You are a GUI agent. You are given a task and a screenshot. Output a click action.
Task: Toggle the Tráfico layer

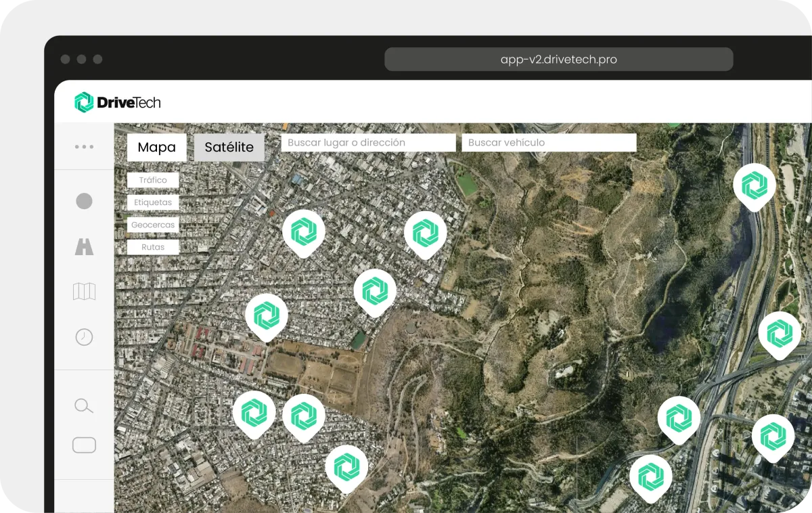coord(153,180)
